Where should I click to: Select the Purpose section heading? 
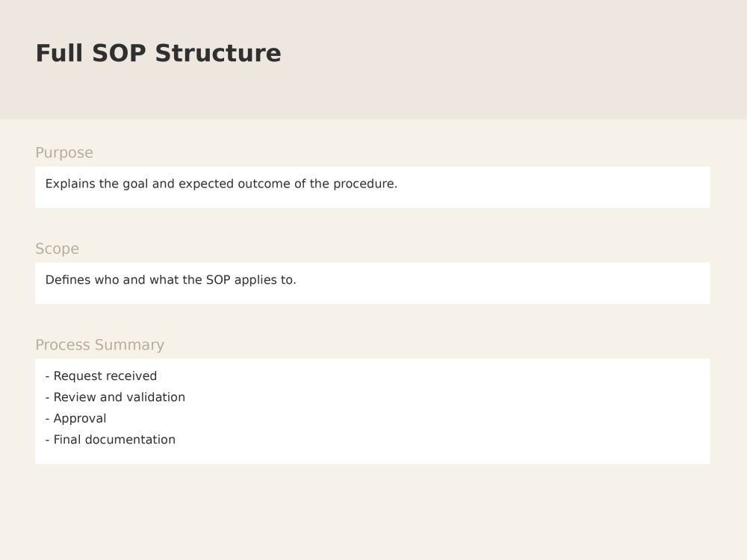[x=64, y=153]
